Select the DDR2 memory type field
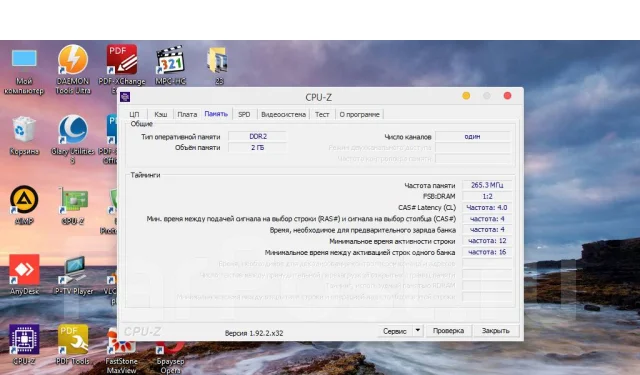The height and width of the screenshot is (375, 640). point(258,136)
